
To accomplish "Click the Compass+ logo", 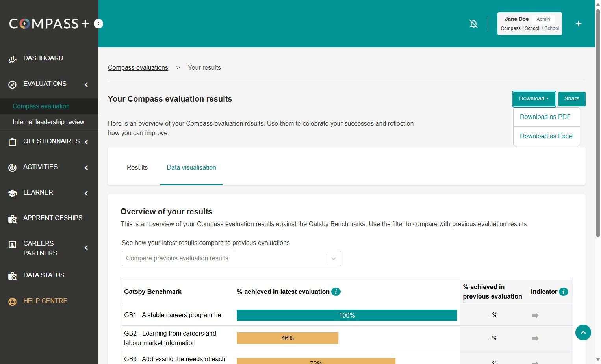I will click(49, 24).
